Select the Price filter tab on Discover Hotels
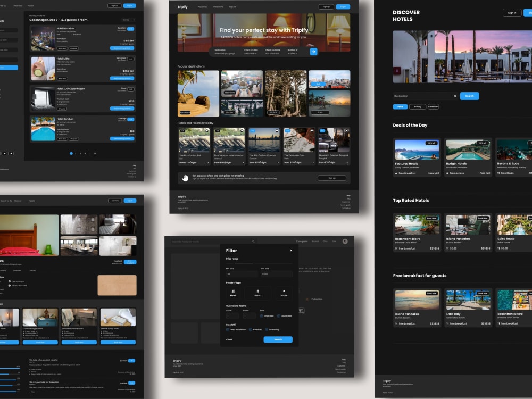The width and height of the screenshot is (532, 399). [400, 106]
